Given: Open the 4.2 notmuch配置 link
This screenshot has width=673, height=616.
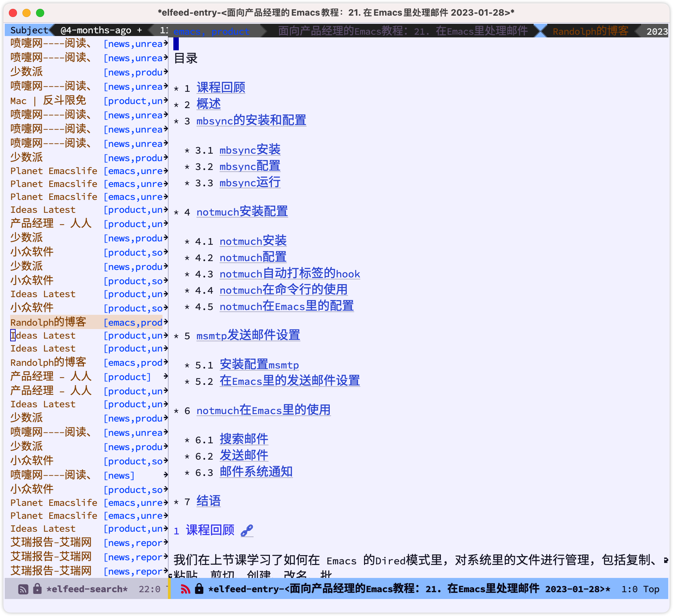Looking at the screenshot, I should (x=253, y=257).
